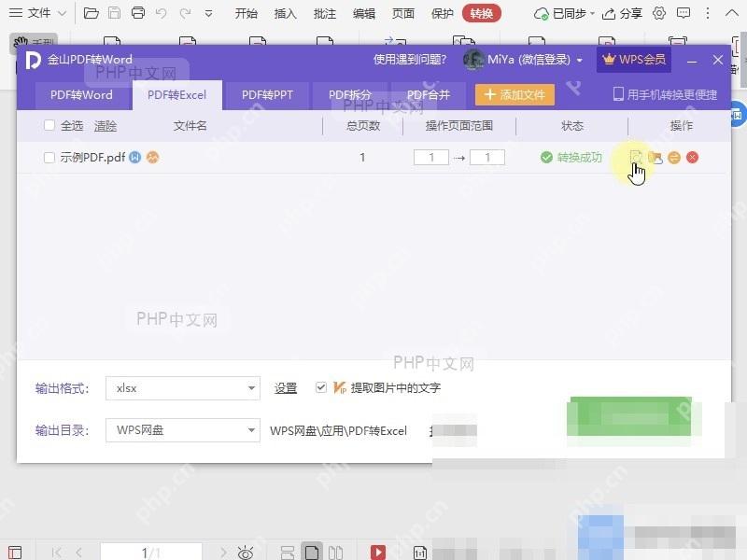Switch to the PDF转Word tab

[81, 95]
